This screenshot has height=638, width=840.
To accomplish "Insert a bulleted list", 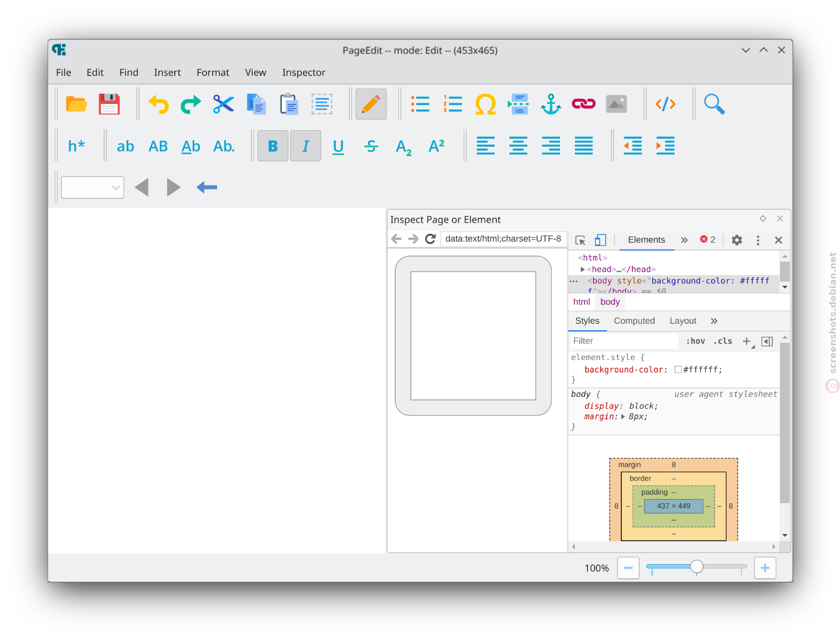I will (420, 105).
